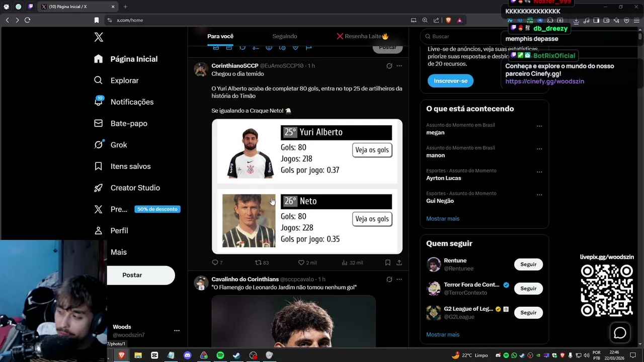644x362 pixels.
Task: Follow Terror Fora de Contexto
Action: pos(528,289)
